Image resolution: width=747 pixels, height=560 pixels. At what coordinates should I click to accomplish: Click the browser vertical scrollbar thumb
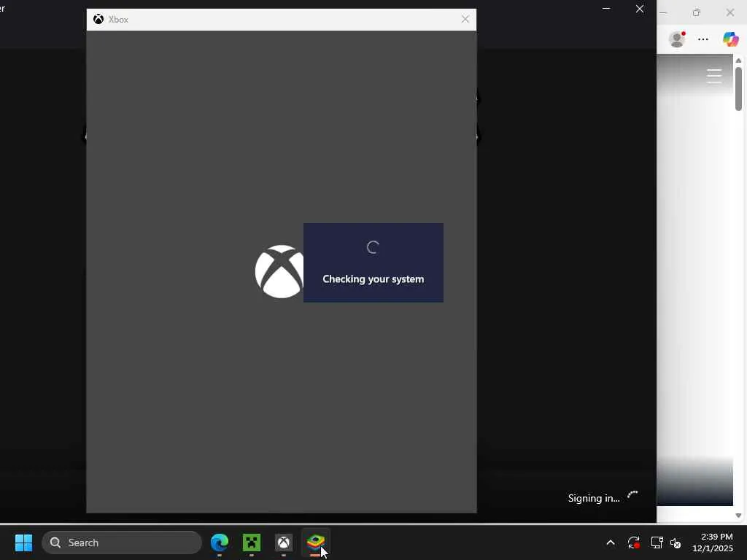tap(738, 89)
